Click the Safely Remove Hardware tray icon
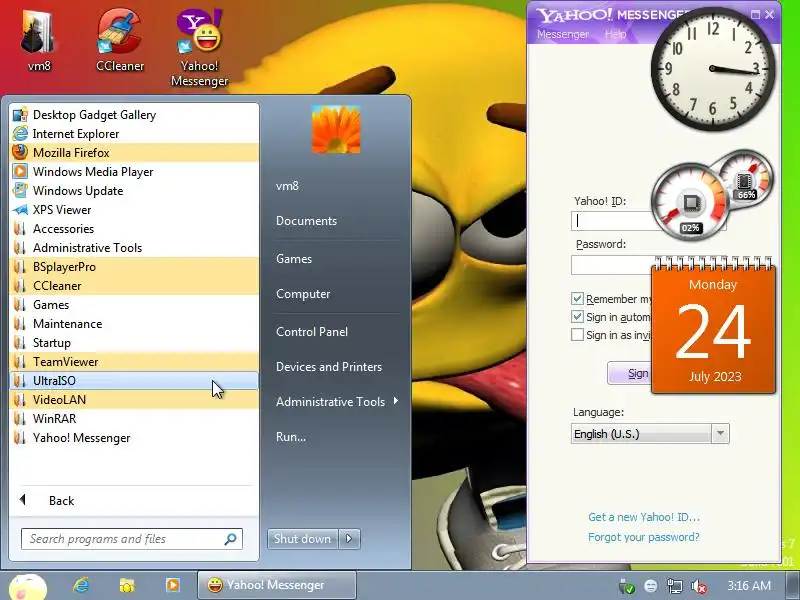The image size is (800, 600). [x=627, y=586]
